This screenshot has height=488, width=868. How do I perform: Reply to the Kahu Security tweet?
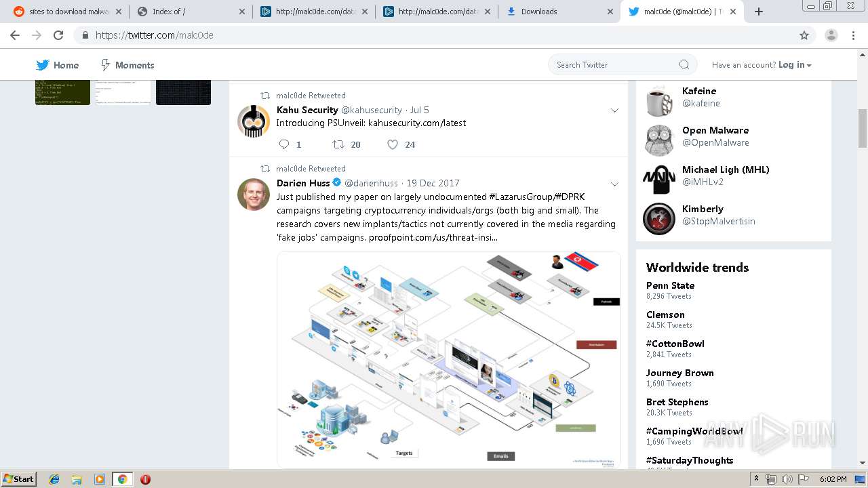pos(285,144)
